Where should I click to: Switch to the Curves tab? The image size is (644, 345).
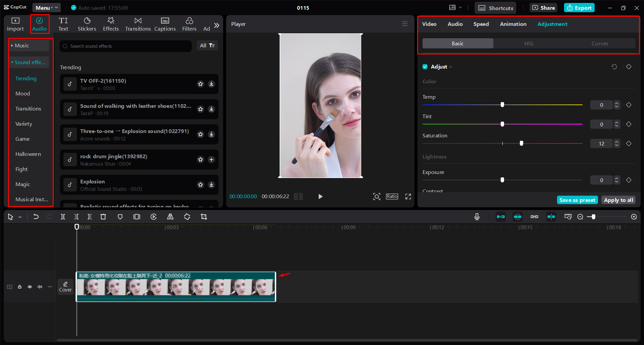tap(599, 43)
